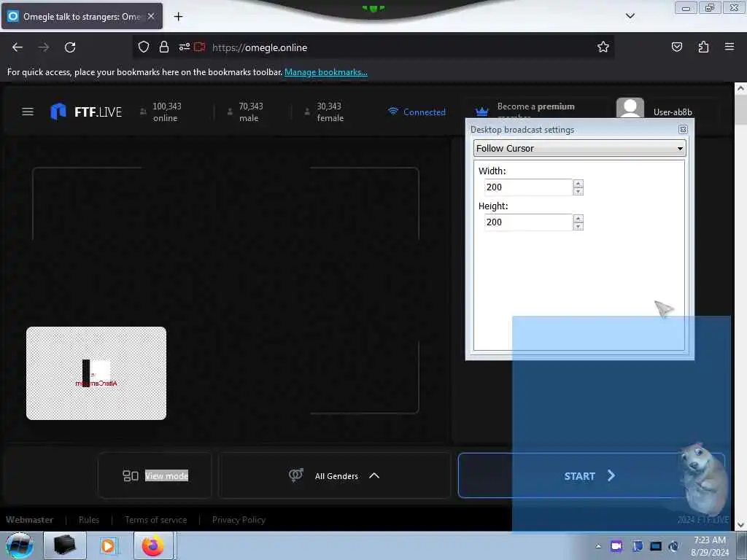Expand the All Genders selector
The height and width of the screenshot is (560, 747).
pyautogui.click(x=334, y=475)
